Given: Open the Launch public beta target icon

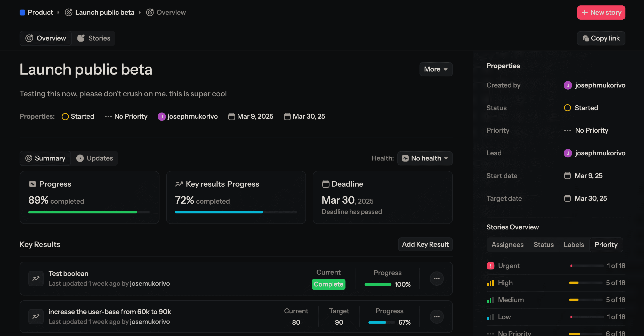Looking at the screenshot, I should (69, 12).
